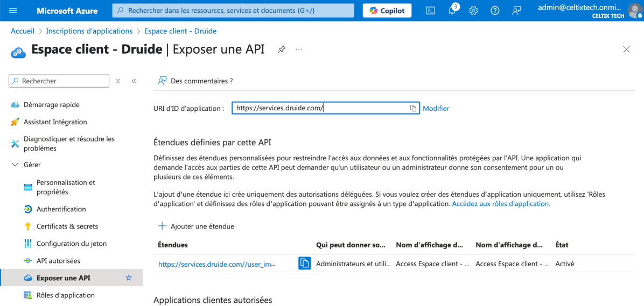Pin the Exposer une API page

pos(282,49)
